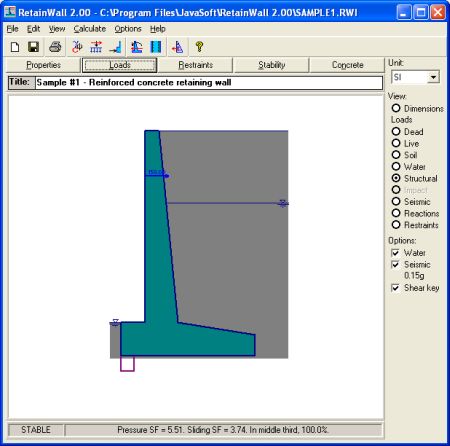Click the Save floppy disk icon
The width and height of the screenshot is (450, 446).
34,47
